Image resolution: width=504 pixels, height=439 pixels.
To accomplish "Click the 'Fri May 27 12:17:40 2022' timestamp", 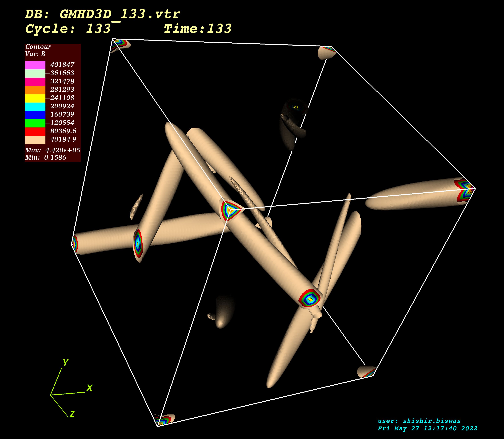I will click(428, 428).
